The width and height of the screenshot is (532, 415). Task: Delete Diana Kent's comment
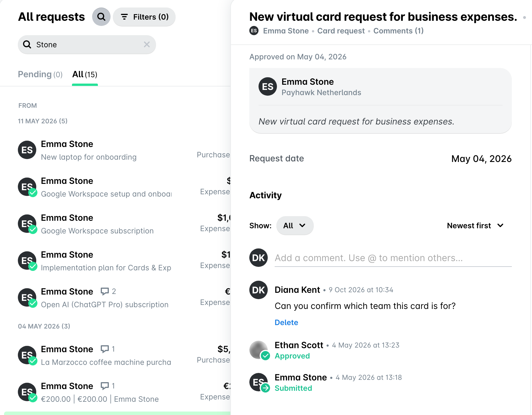click(x=286, y=322)
